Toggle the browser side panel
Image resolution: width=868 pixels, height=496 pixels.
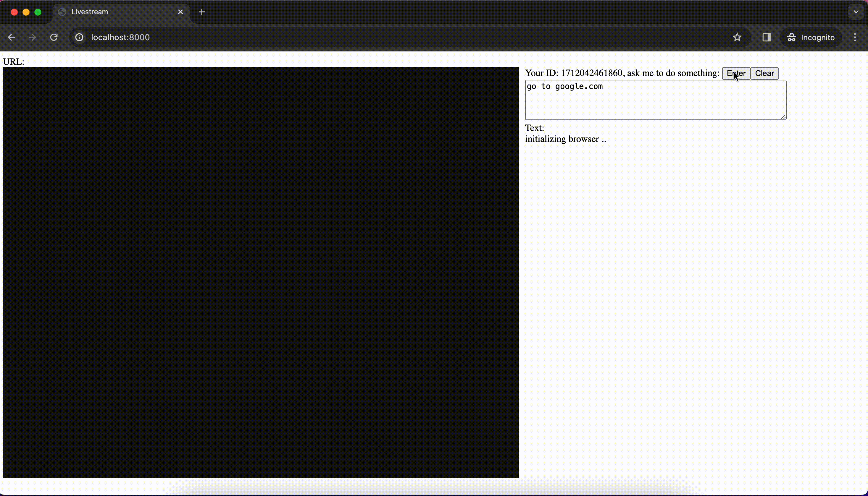point(767,38)
